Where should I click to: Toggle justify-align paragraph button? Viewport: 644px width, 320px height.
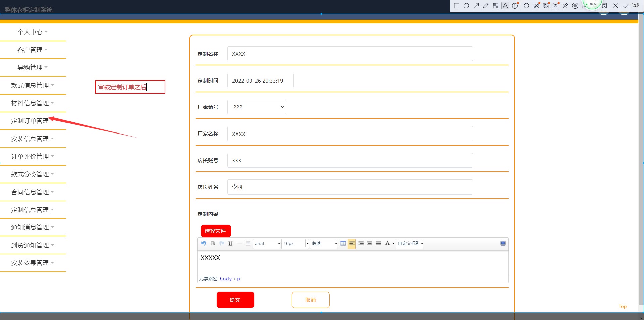[x=378, y=244]
